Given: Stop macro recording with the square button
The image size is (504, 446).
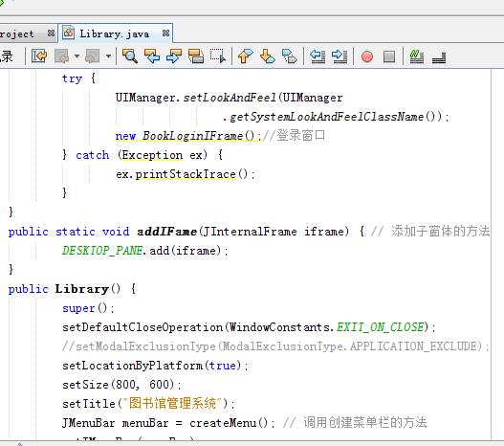Looking at the screenshot, I should (x=389, y=56).
